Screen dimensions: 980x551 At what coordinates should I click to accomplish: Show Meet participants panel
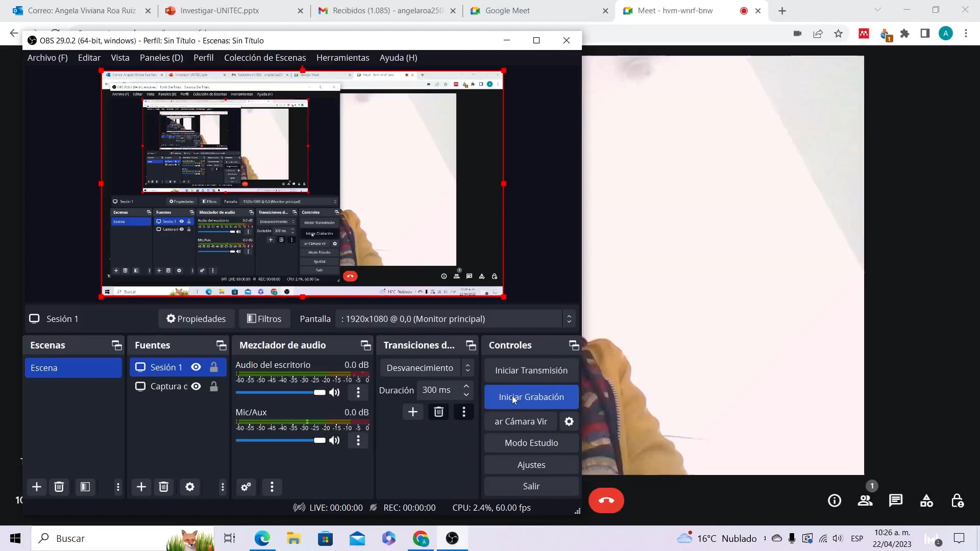tap(865, 500)
